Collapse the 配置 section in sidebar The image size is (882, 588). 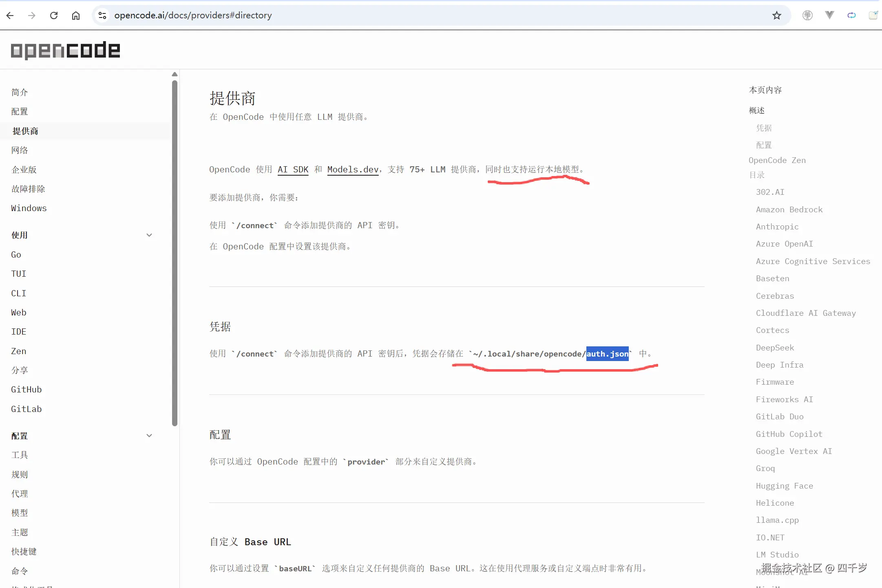pyautogui.click(x=149, y=436)
